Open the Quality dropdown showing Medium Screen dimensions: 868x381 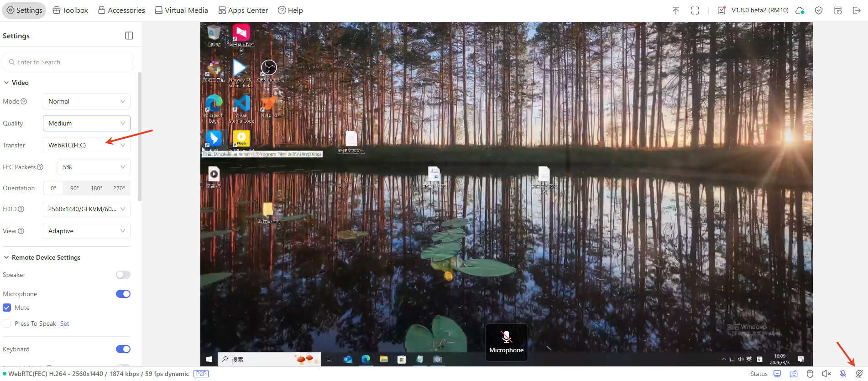(86, 123)
